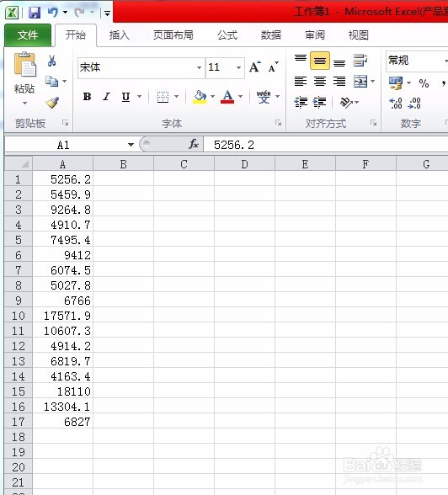
Task: Open Customize Quick Access Toolbar dropdown
Action: tap(107, 13)
